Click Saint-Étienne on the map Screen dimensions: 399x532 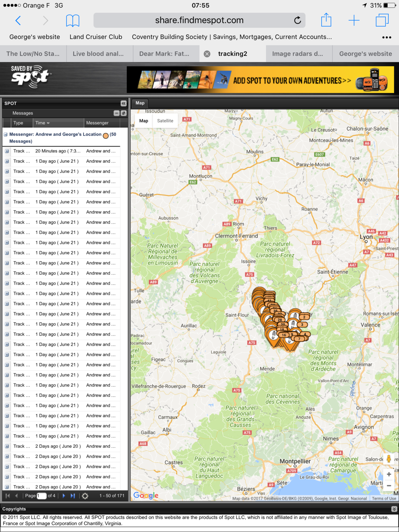(x=332, y=272)
